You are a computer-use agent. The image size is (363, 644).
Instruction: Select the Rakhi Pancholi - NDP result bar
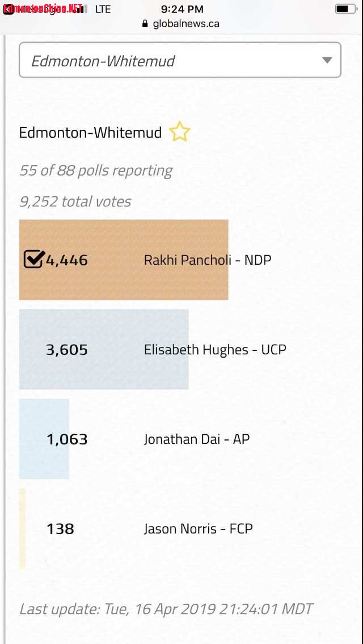124,260
